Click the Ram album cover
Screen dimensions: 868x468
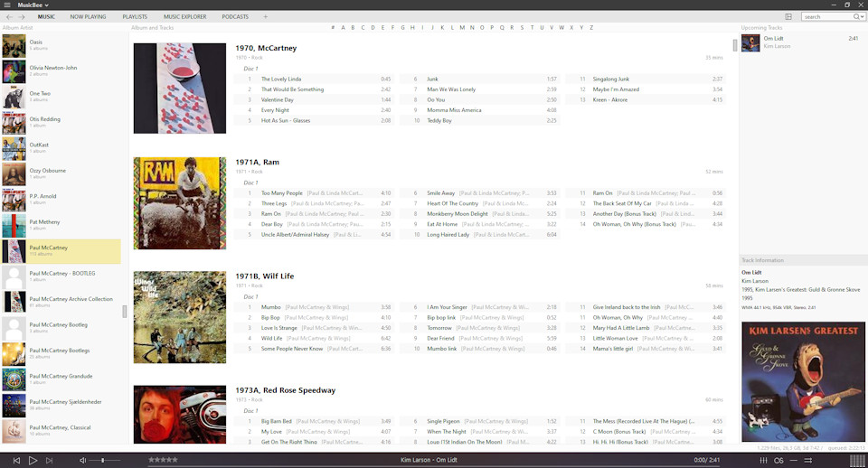click(x=180, y=203)
